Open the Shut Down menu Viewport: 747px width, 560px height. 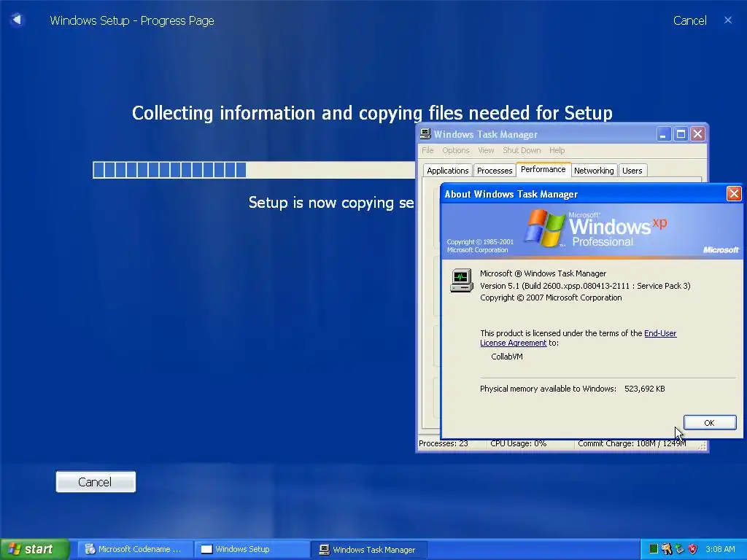(522, 150)
